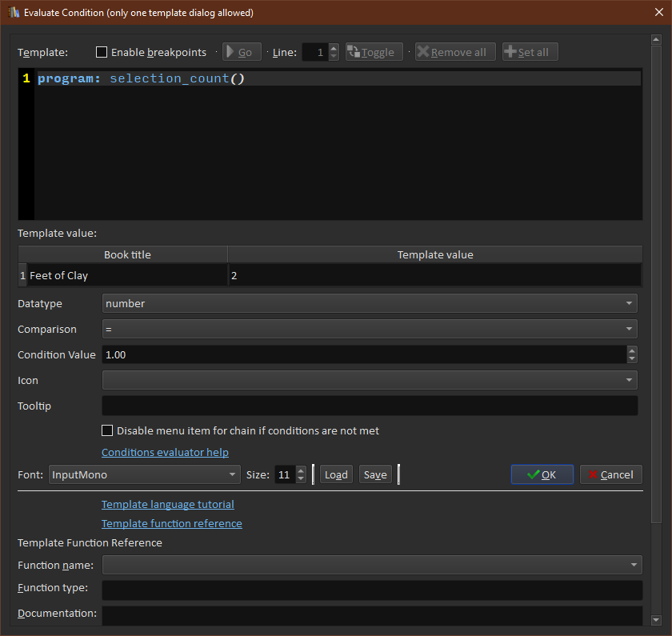Viewport: 672px width, 636px height.
Task: Close the Evaluate Condition dialog
Action: pos(658,12)
